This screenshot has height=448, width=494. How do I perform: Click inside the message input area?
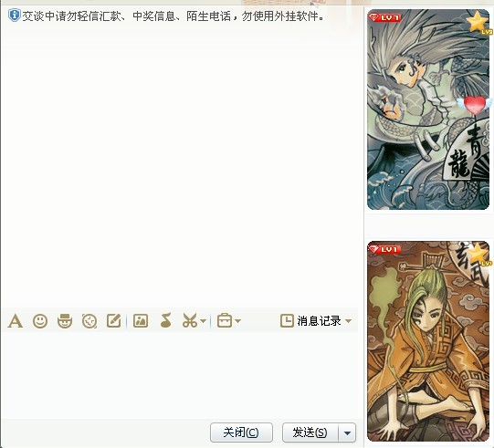tap(181, 376)
